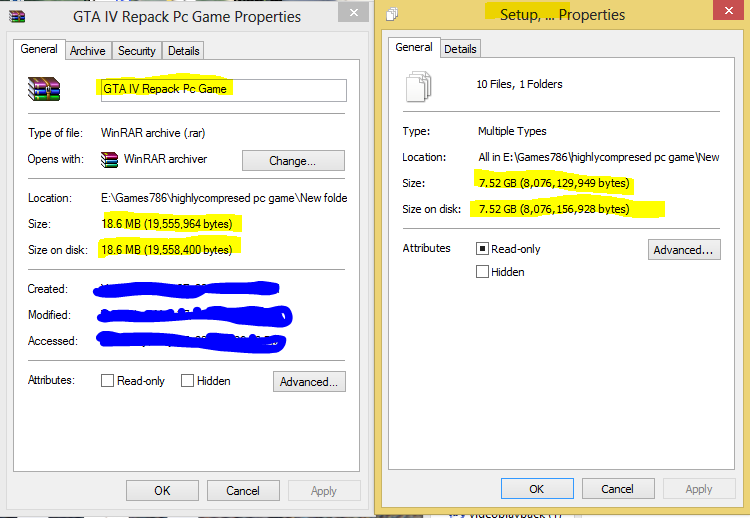Click the text 10 Files, 1 Folders

519,84
